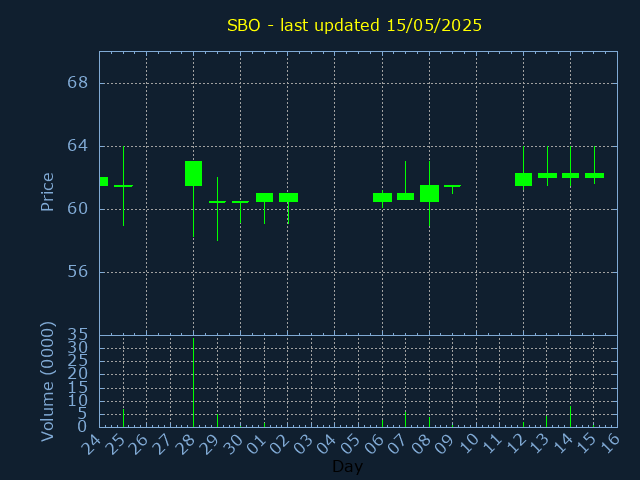The image size is (640, 480).
Task: Select the day 24 candlestick at the left edge
Action: tap(104, 182)
